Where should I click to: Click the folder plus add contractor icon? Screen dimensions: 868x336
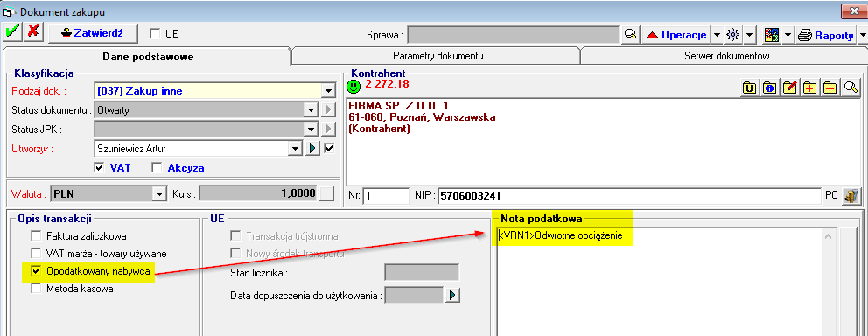pos(810,87)
